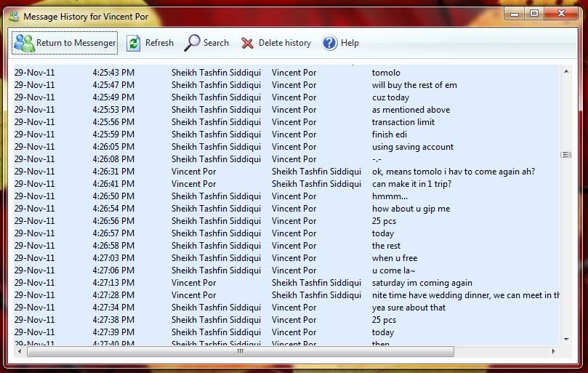Select the message "the rest"
This screenshot has width=588, height=373.
(386, 246)
